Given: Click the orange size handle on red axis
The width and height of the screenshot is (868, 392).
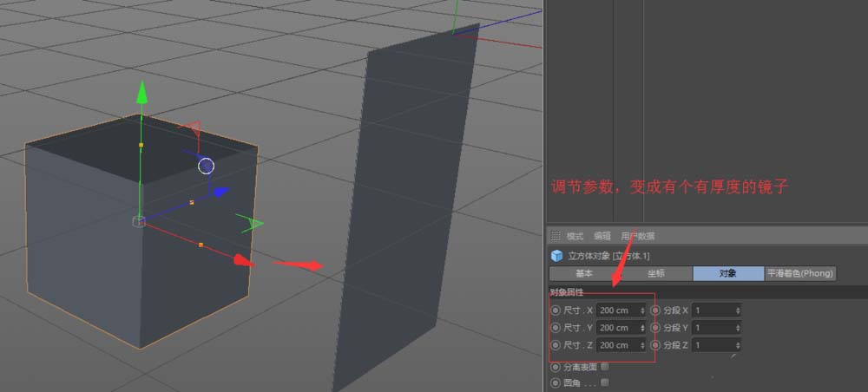Looking at the screenshot, I should click(201, 245).
